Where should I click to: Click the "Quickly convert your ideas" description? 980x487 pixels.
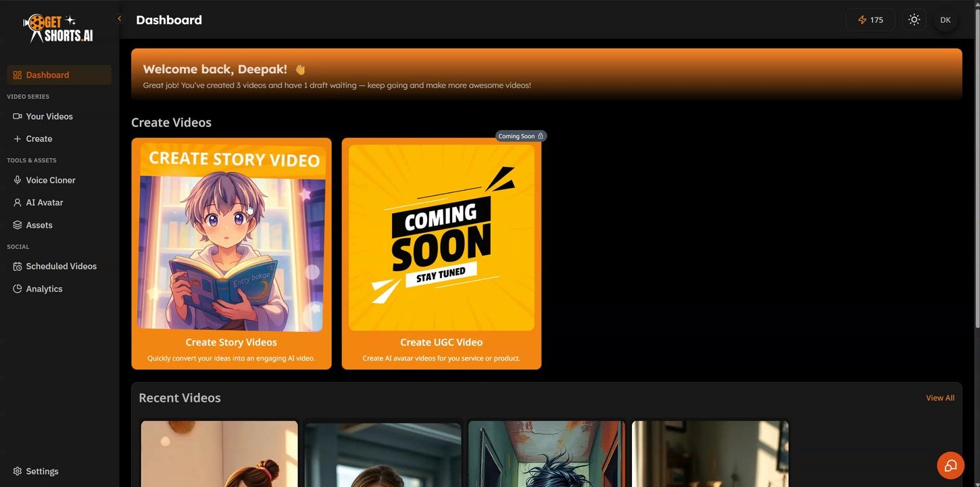point(231,358)
